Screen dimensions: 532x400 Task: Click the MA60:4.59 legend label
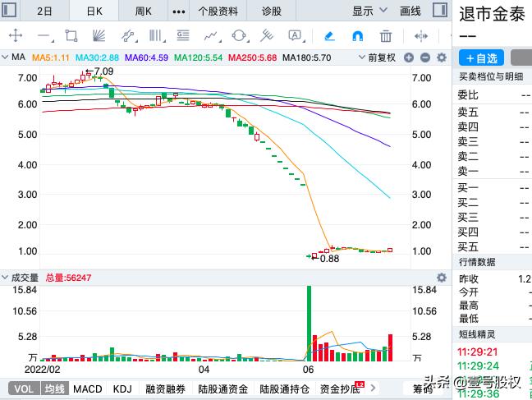[x=146, y=57]
